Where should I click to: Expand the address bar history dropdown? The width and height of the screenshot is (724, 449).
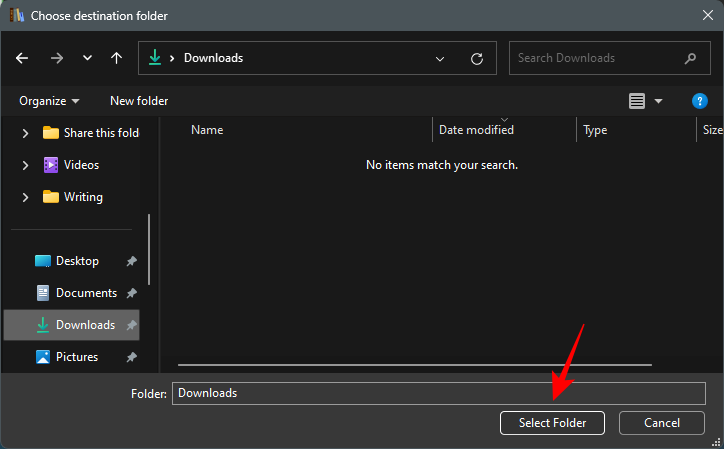(x=440, y=58)
